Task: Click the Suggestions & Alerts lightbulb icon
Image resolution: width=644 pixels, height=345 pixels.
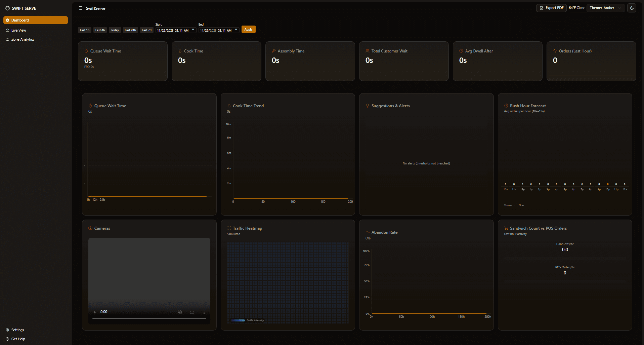Action: (367, 106)
